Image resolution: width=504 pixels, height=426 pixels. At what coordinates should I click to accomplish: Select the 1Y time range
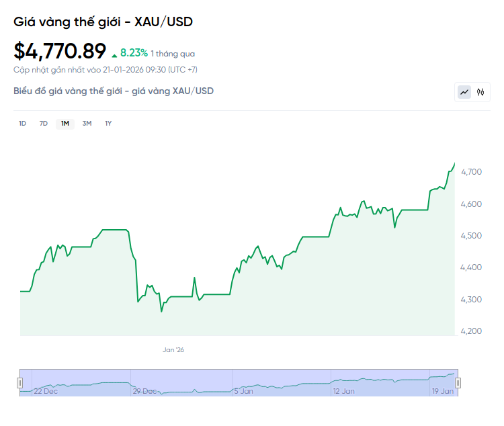(x=108, y=123)
